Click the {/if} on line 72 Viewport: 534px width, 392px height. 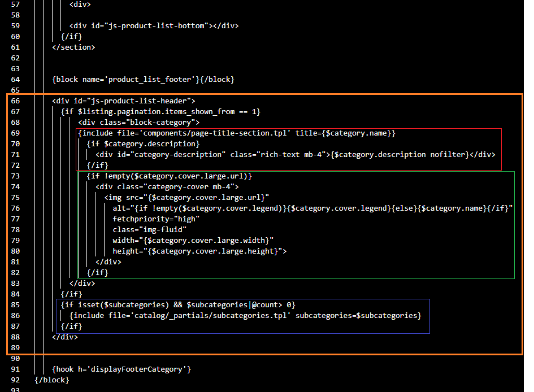click(x=97, y=165)
